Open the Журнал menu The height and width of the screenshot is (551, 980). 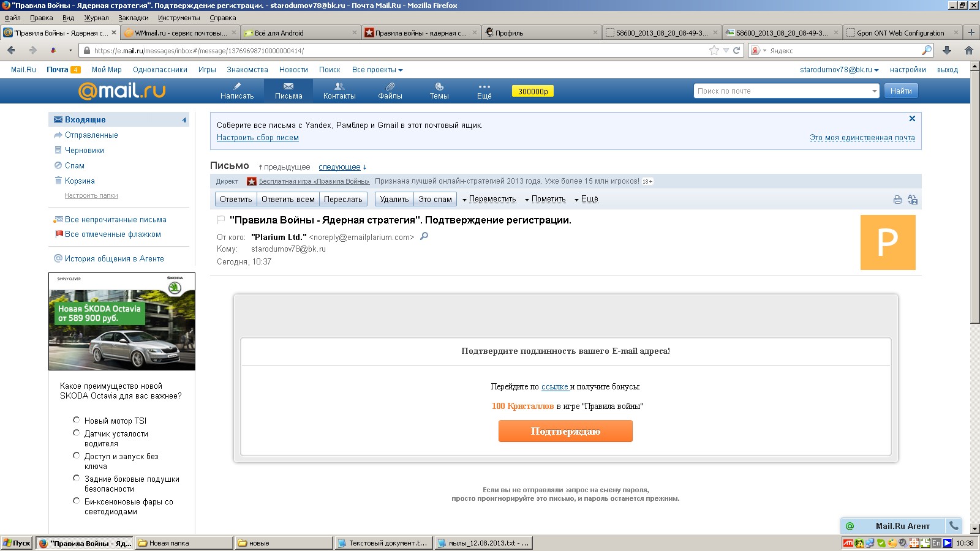click(x=96, y=18)
